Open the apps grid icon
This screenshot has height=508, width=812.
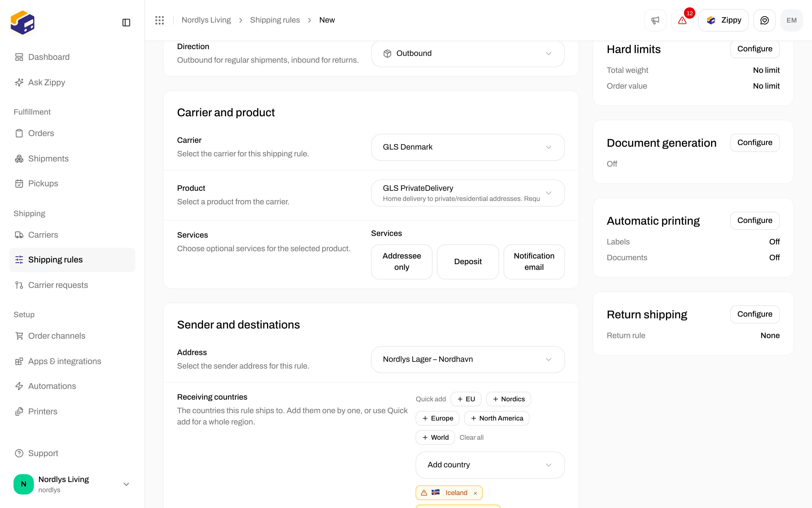160,20
